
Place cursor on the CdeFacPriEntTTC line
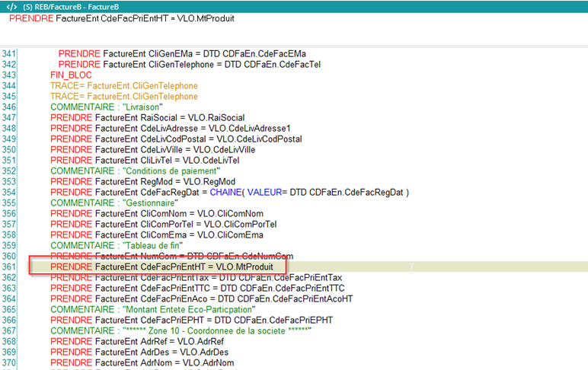coord(197,289)
